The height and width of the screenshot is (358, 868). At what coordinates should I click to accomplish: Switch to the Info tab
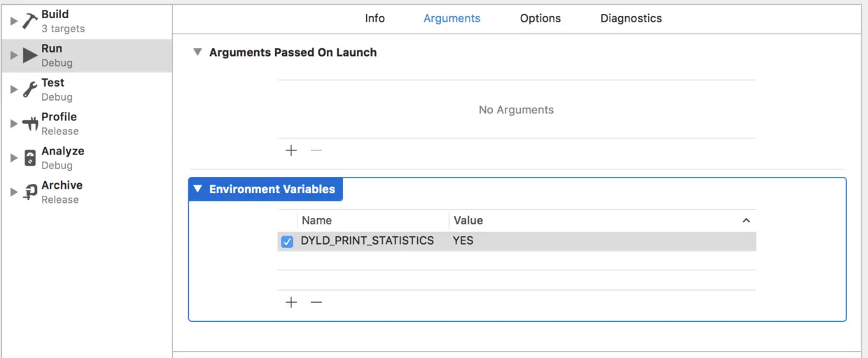374,18
